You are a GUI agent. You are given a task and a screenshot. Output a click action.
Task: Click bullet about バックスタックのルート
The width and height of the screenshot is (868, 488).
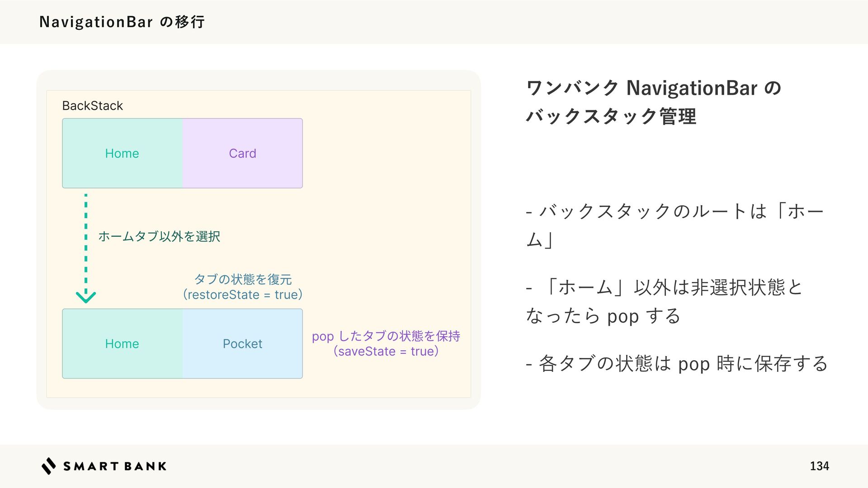(675, 225)
